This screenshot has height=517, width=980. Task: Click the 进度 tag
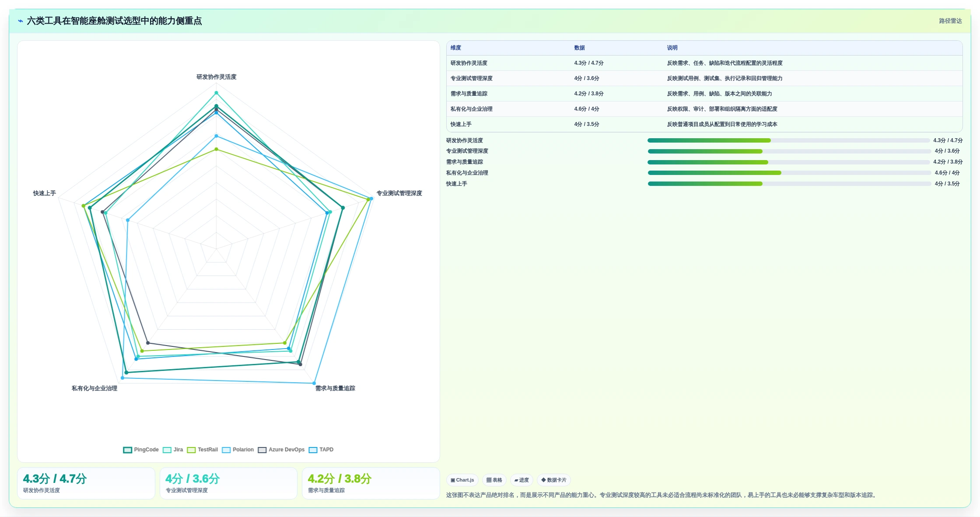521,480
